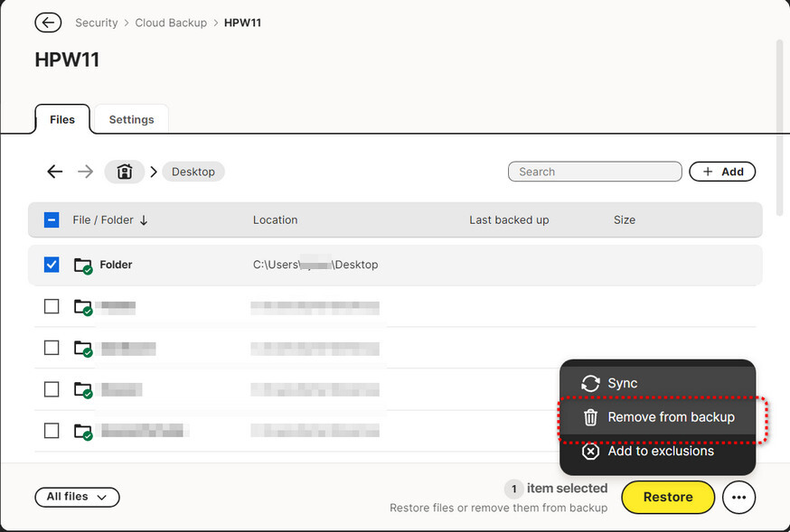Click the back arrow circle icon beside Security
This screenshot has height=532, width=790.
click(48, 23)
